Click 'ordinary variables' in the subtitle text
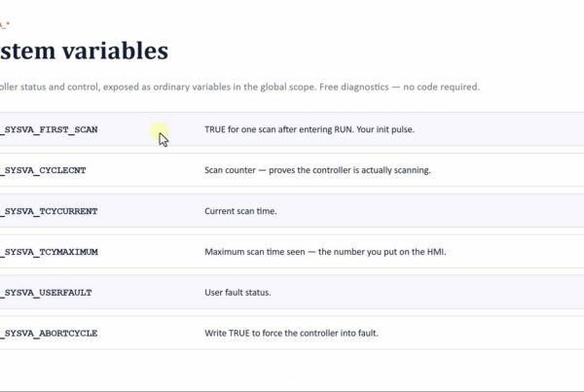This screenshot has height=392, width=584. point(192,88)
